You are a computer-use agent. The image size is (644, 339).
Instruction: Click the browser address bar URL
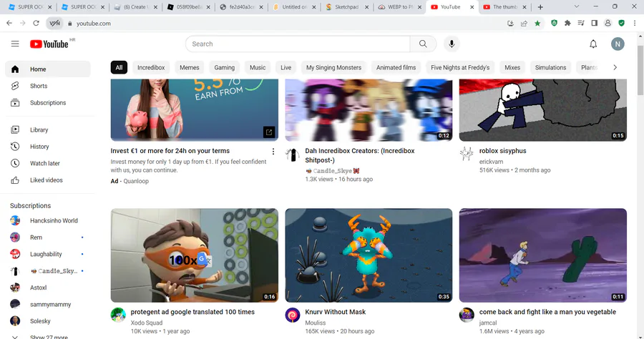point(94,24)
